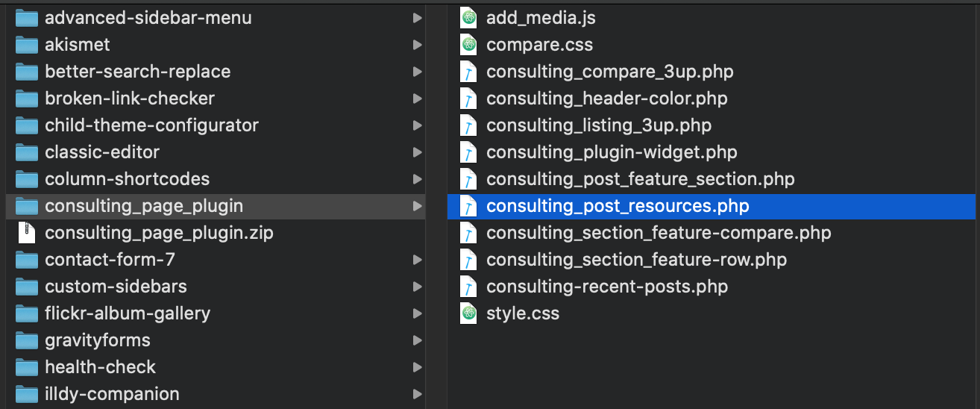The width and height of the screenshot is (980, 409).
Task: Click the style.css file icon
Action: [x=468, y=313]
